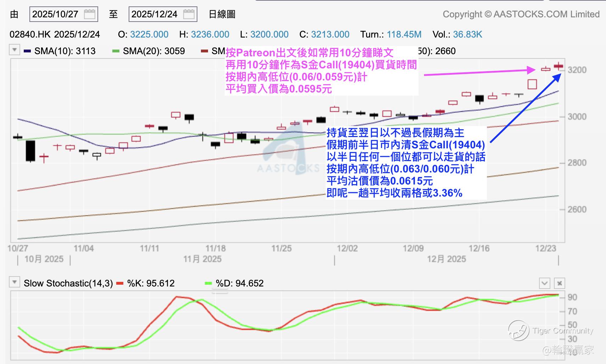Click the 11月 2025 month label

click(202, 259)
